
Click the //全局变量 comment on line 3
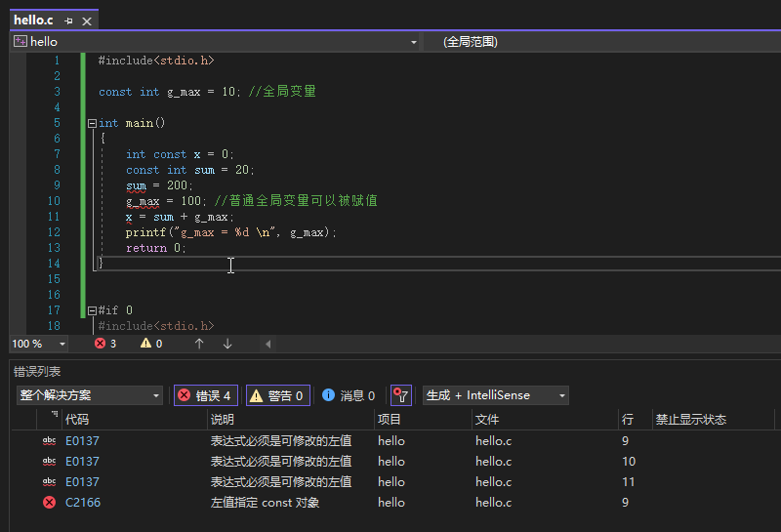(x=282, y=92)
